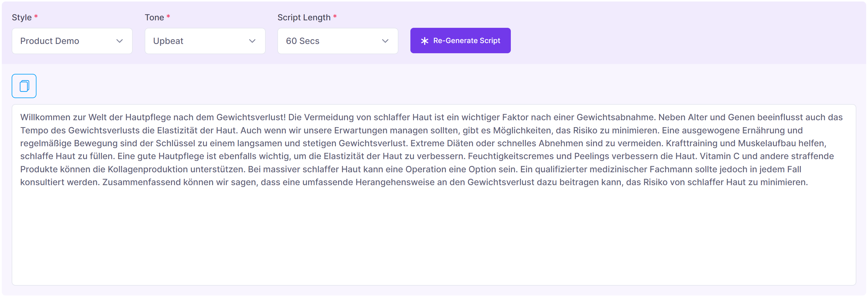Click the Re-Generate Script button
Image resolution: width=868 pixels, height=297 pixels.
(x=460, y=40)
